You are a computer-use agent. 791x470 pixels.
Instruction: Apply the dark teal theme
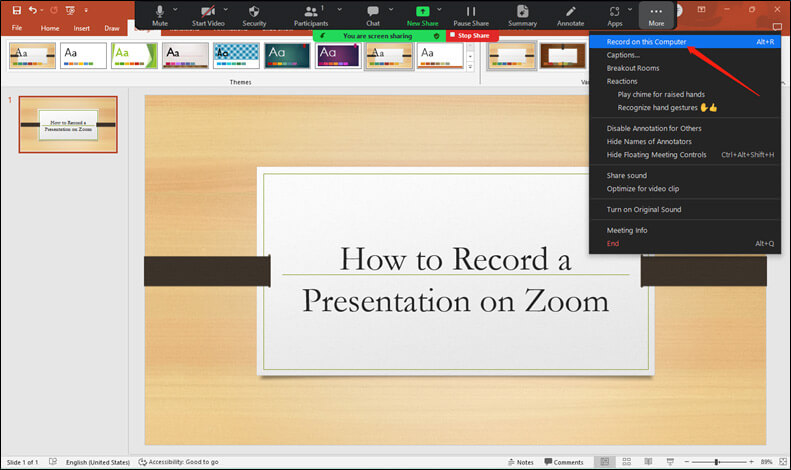(287, 55)
